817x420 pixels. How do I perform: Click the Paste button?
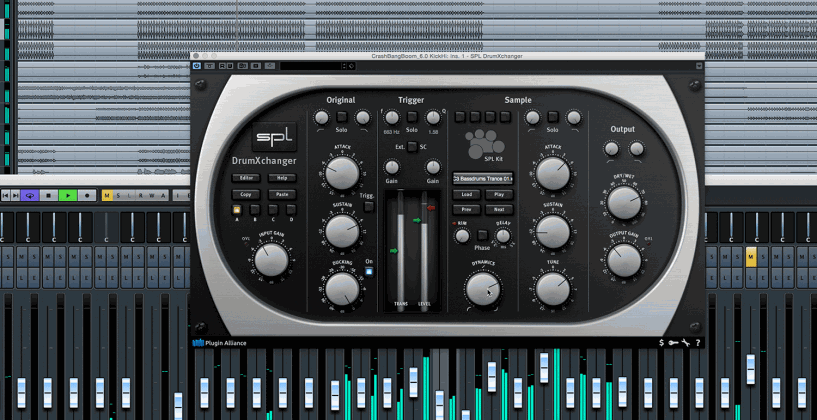(282, 194)
